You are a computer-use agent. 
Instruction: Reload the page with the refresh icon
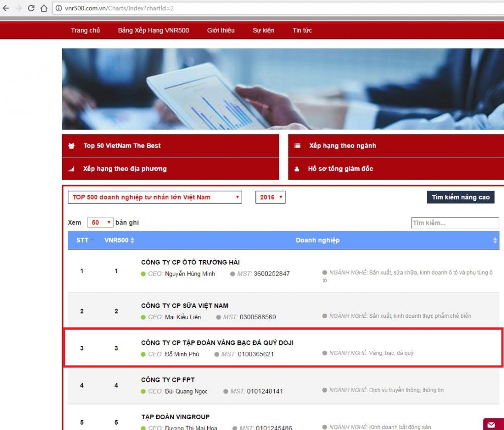click(31, 8)
